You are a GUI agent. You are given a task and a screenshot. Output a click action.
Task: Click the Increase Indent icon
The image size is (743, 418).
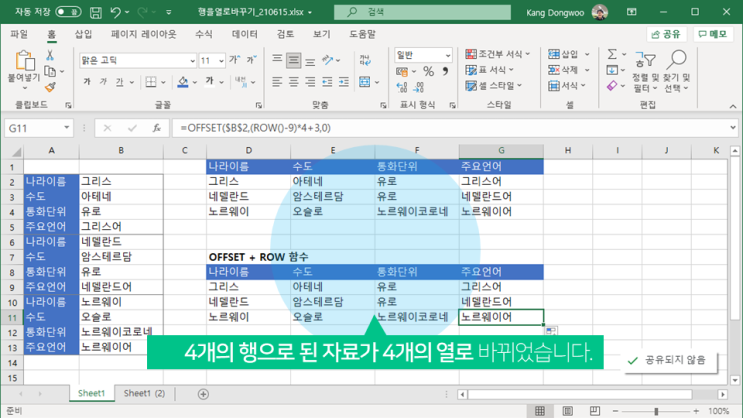(x=344, y=82)
